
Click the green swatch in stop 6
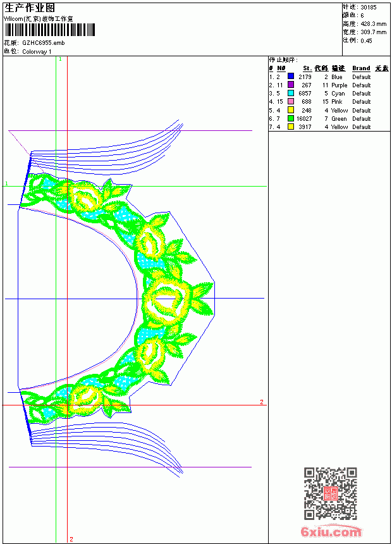coord(291,118)
